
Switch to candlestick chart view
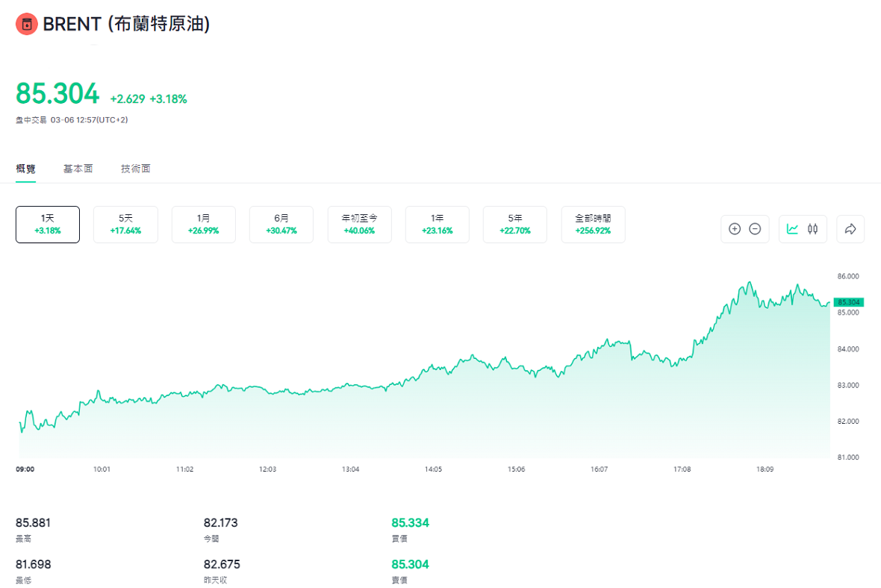coord(813,229)
